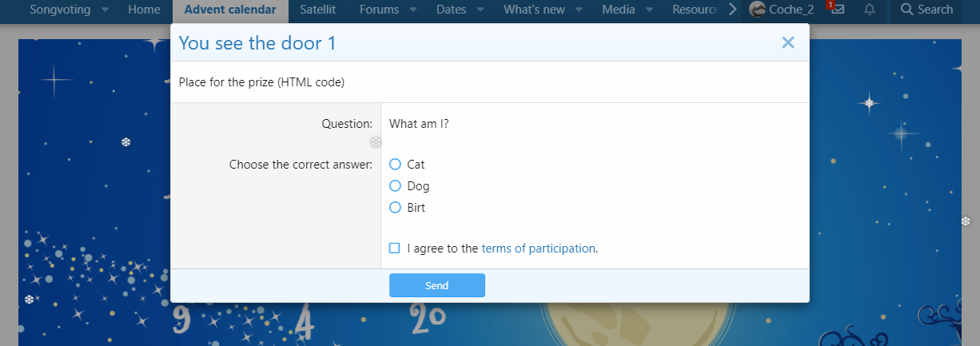This screenshot has width=980, height=346.
Task: Go to the Home menu item
Action: point(144,10)
